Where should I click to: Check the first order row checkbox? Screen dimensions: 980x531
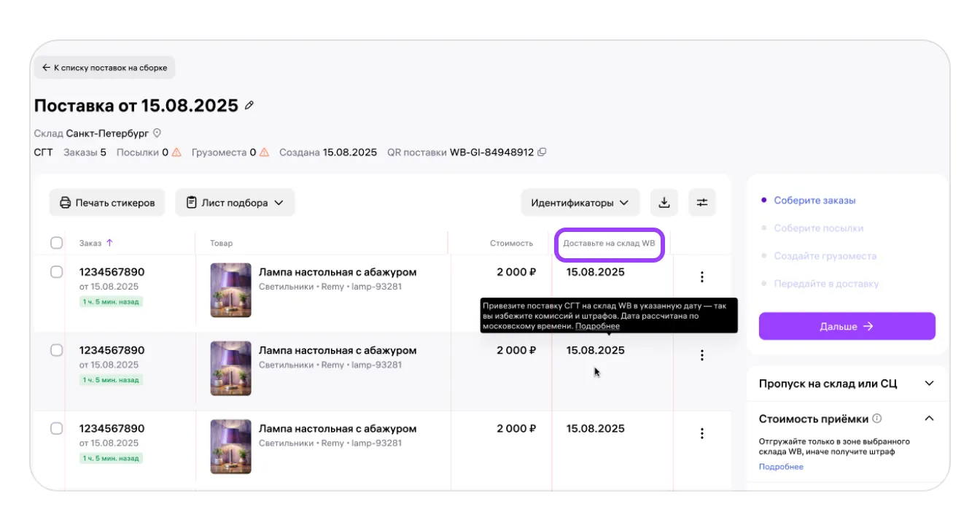tap(56, 272)
